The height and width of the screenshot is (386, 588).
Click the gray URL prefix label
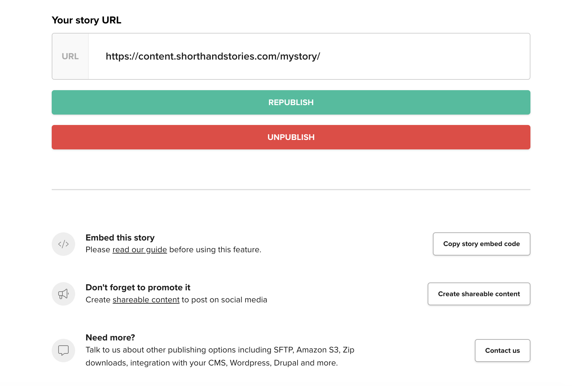(70, 56)
